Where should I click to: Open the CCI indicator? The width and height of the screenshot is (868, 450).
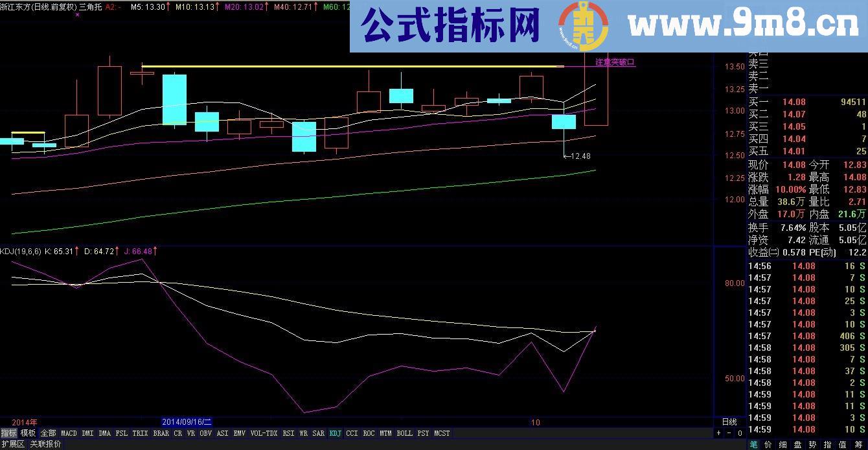click(x=351, y=433)
